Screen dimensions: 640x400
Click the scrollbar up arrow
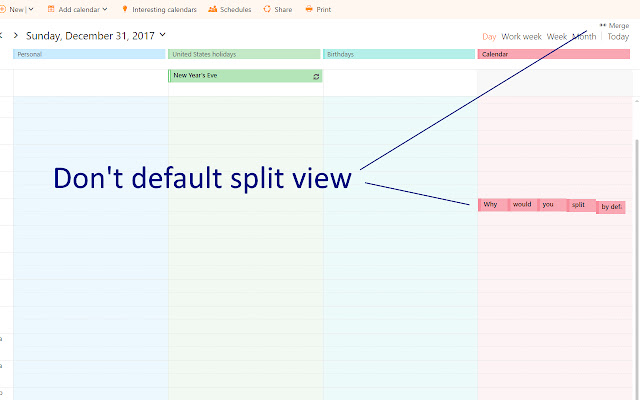[637, 101]
